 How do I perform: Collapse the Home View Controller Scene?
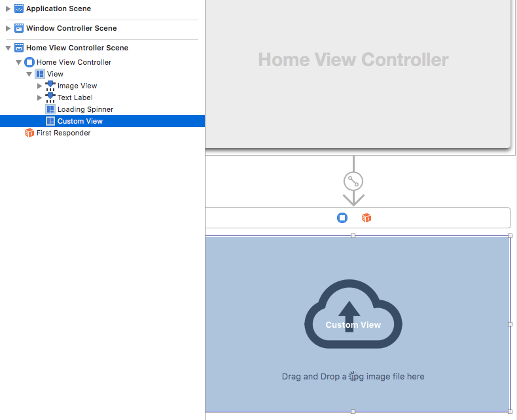click(9, 48)
